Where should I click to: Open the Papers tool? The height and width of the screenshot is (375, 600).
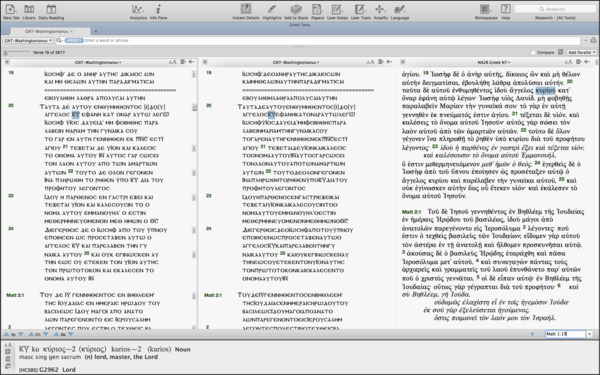coord(317,11)
